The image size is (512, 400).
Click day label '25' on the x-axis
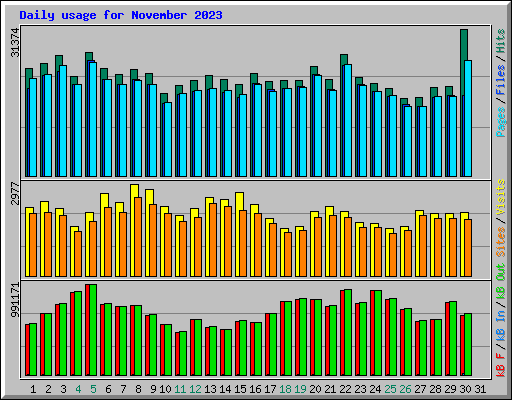pos(390,389)
